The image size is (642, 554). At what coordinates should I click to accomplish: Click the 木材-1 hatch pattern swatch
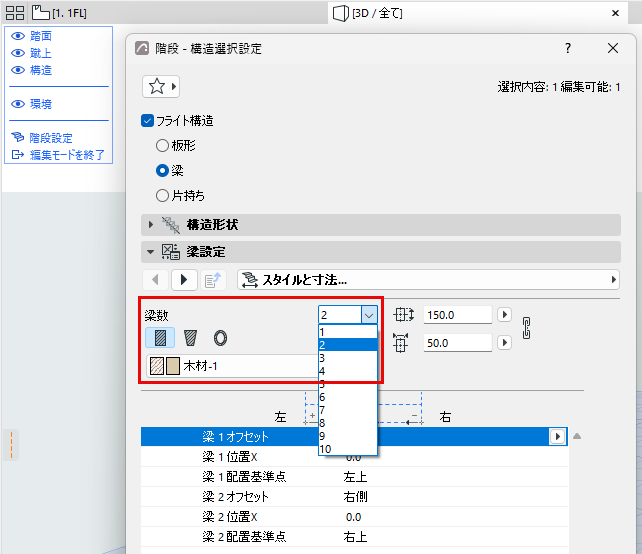[x=157, y=366]
